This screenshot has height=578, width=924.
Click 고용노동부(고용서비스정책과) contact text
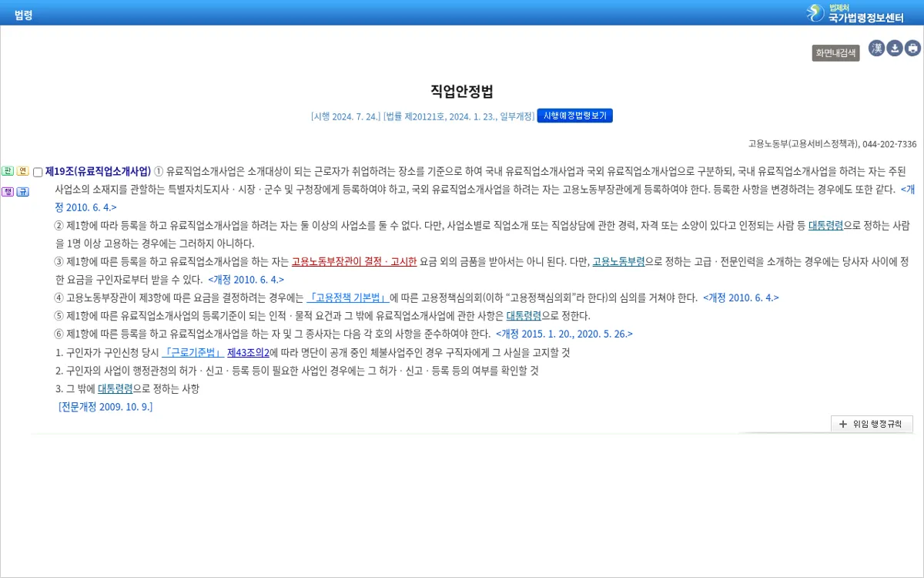832,144
